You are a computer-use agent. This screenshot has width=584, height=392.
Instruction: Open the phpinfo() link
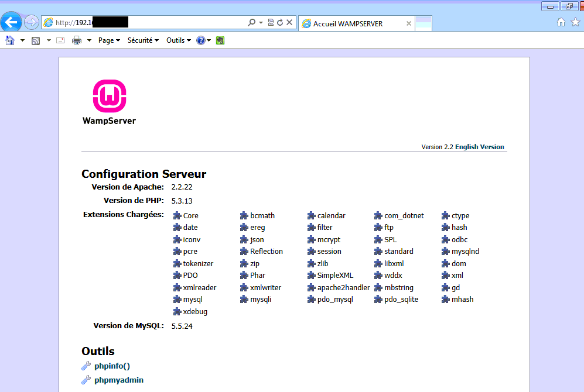point(112,366)
